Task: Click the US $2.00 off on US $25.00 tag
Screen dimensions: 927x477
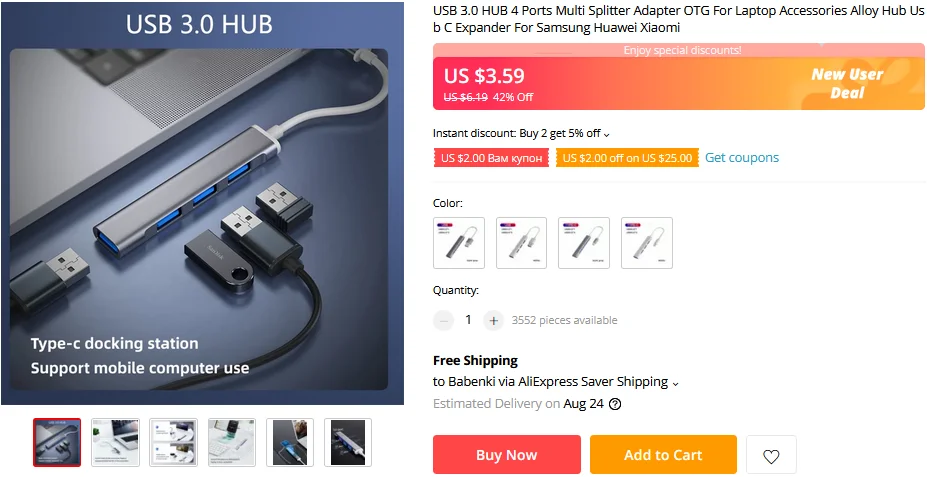Action: [627, 158]
